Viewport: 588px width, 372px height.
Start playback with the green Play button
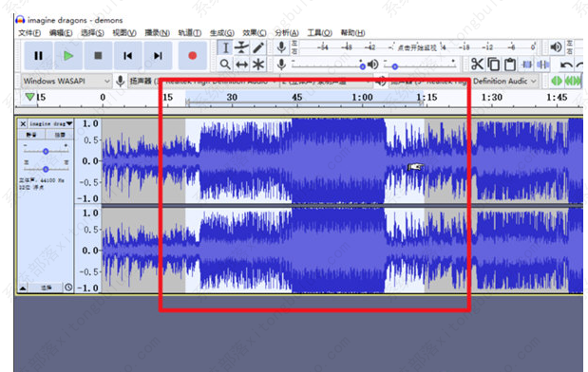pos(68,56)
